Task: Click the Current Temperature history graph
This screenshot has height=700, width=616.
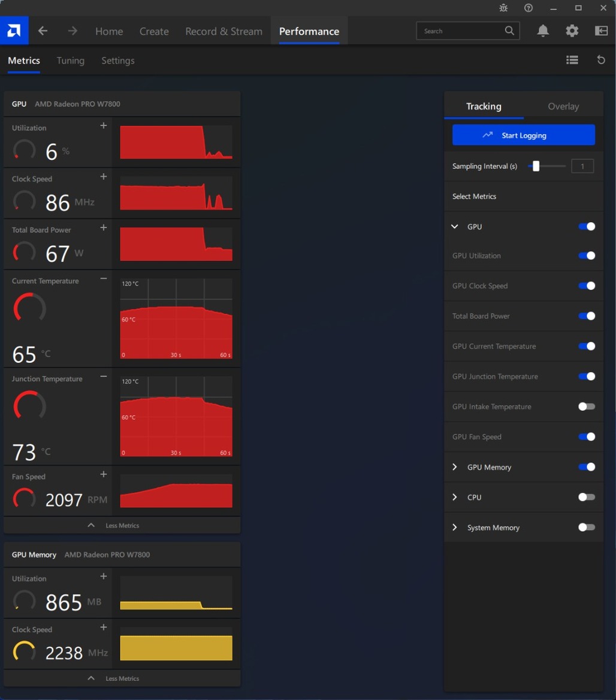Action: (176, 319)
